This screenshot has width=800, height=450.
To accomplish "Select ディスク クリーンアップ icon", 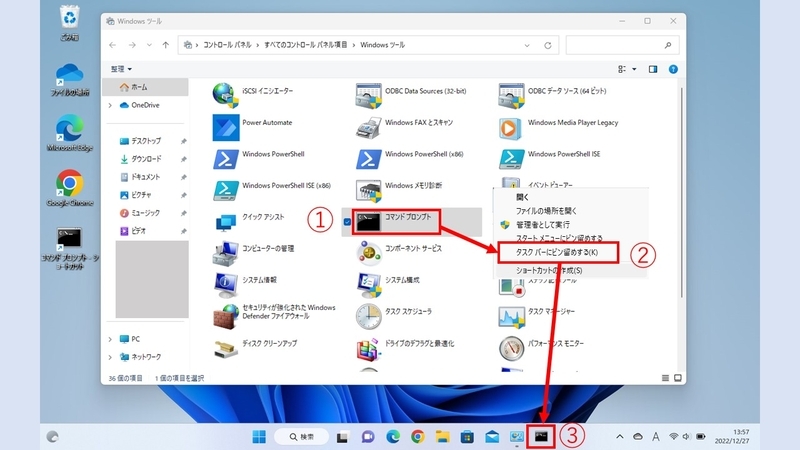I will tap(226, 348).
